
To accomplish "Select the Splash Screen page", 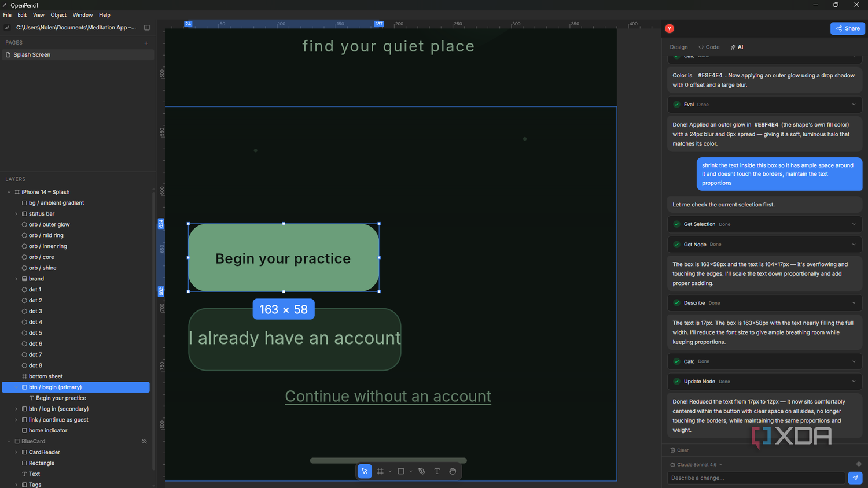I will click(77, 55).
